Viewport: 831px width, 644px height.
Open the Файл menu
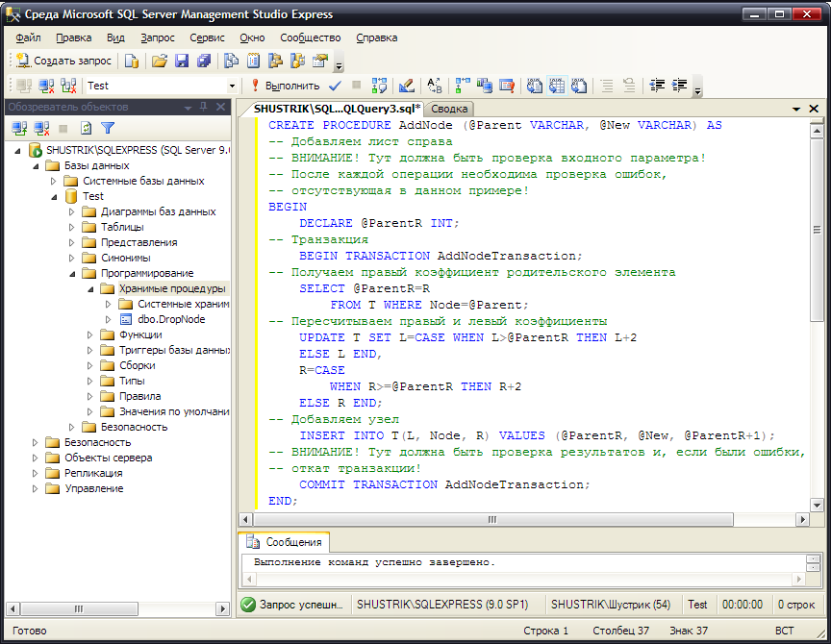coord(28,37)
